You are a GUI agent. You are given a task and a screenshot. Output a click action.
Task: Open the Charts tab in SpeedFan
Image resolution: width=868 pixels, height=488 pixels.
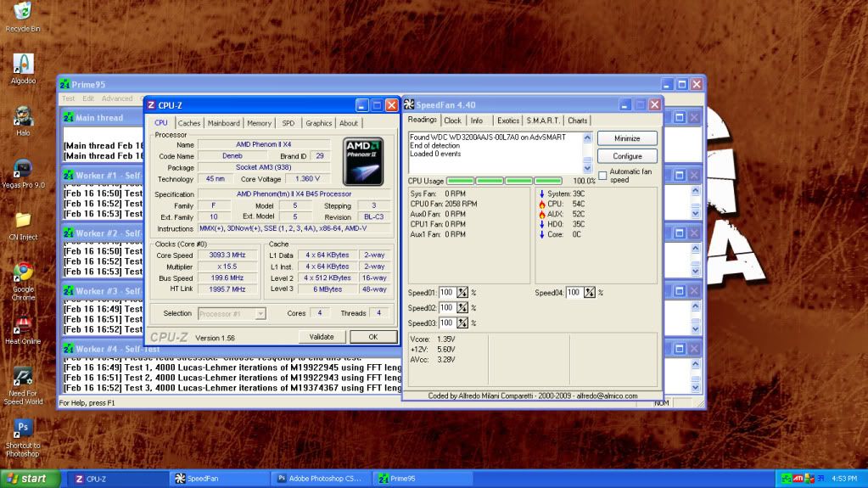(577, 121)
